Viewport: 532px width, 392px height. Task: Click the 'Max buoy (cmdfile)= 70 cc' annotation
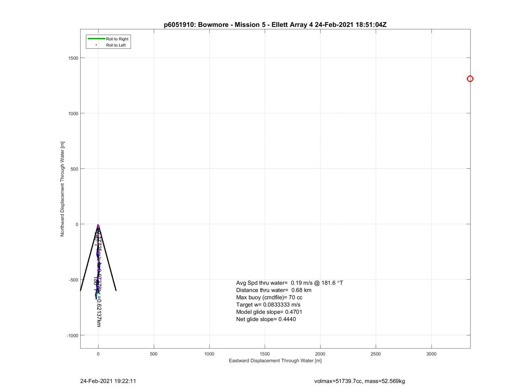[269, 297]
